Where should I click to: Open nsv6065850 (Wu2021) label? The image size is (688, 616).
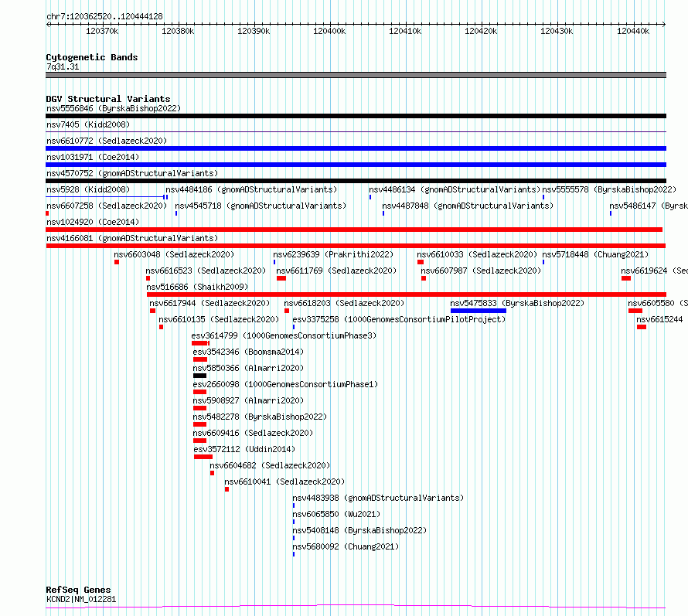336,514
